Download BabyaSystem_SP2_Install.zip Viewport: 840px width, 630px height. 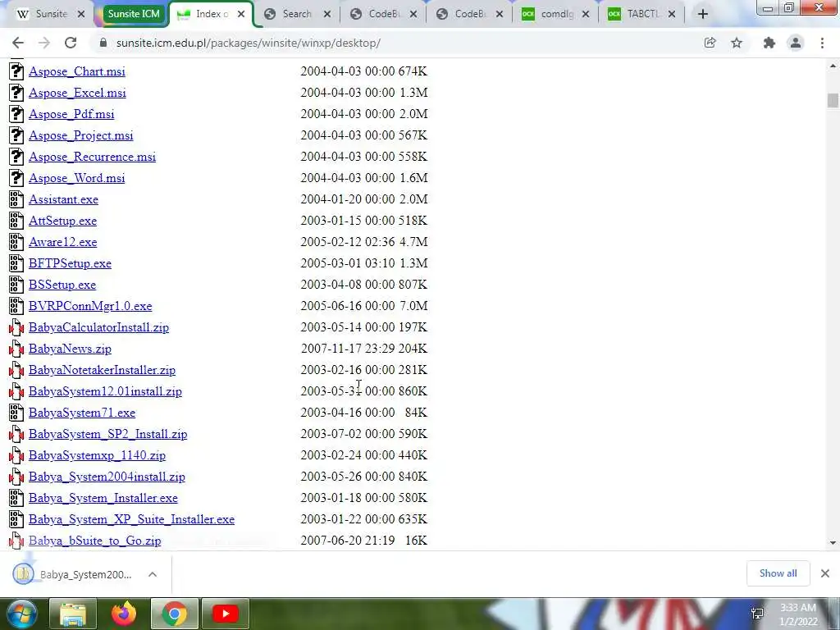point(107,434)
